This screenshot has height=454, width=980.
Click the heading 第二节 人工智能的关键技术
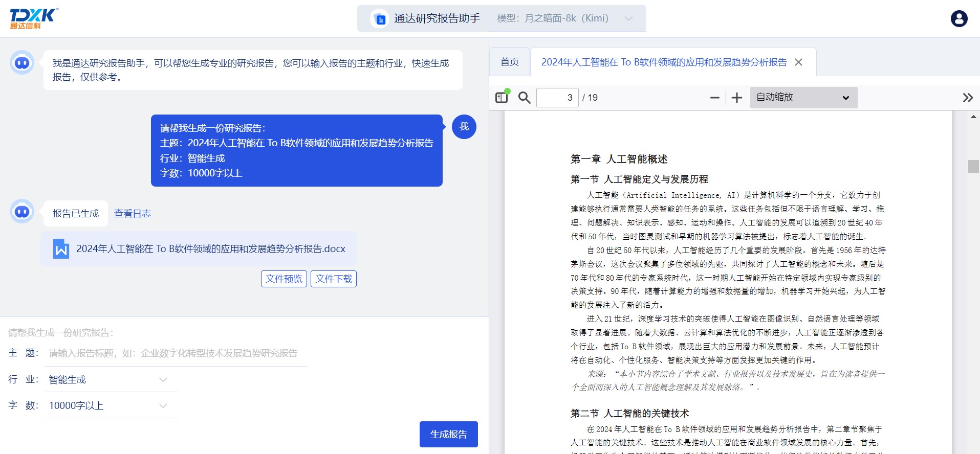(x=630, y=414)
